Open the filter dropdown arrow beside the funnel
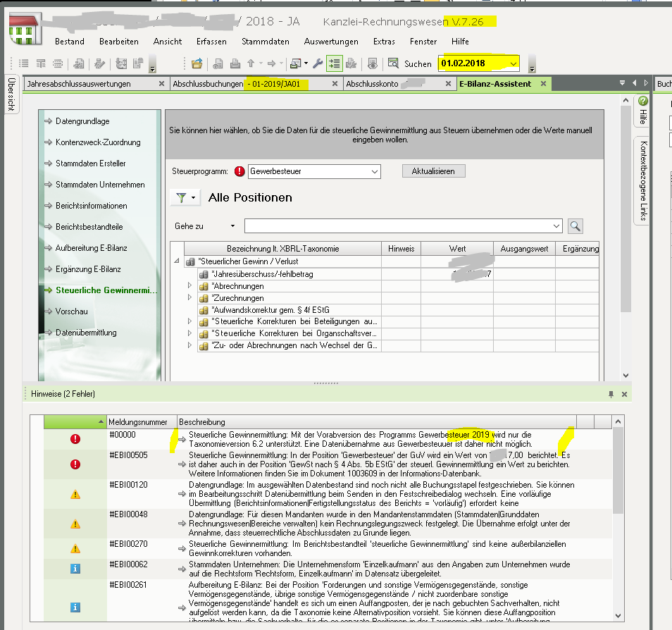Screen dimensions: 672x630 pyautogui.click(x=193, y=198)
